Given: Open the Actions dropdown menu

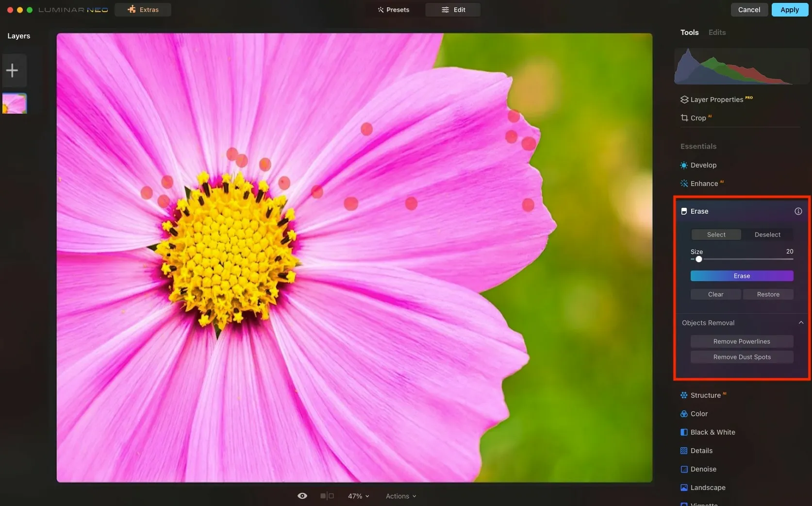Looking at the screenshot, I should coord(400,496).
